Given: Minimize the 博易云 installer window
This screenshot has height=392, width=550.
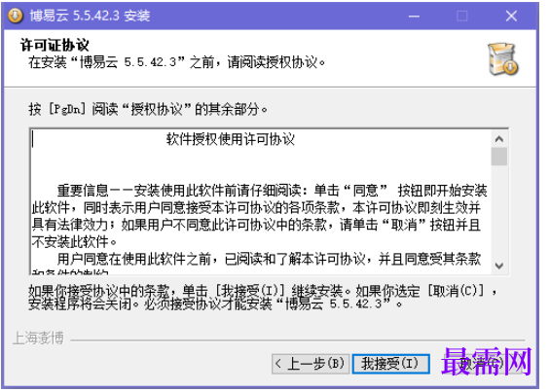Looking at the screenshot, I should (414, 16).
